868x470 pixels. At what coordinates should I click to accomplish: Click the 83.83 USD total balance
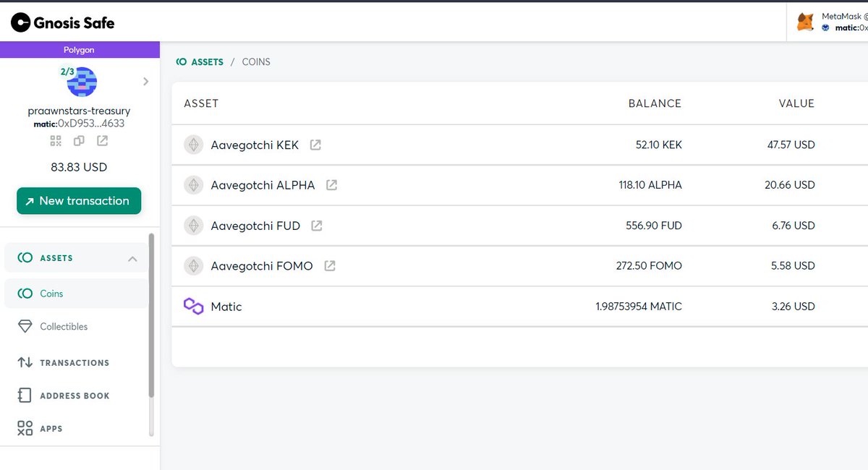(x=79, y=167)
